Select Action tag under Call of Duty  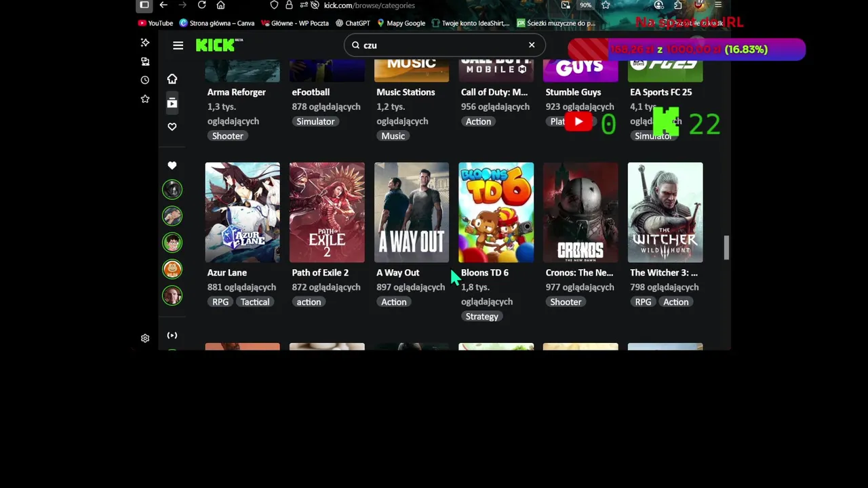478,121
